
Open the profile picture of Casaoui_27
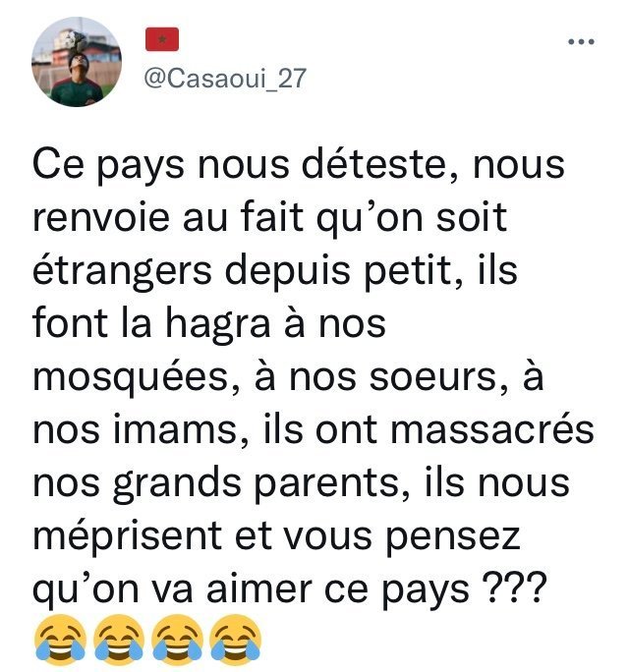[77, 62]
